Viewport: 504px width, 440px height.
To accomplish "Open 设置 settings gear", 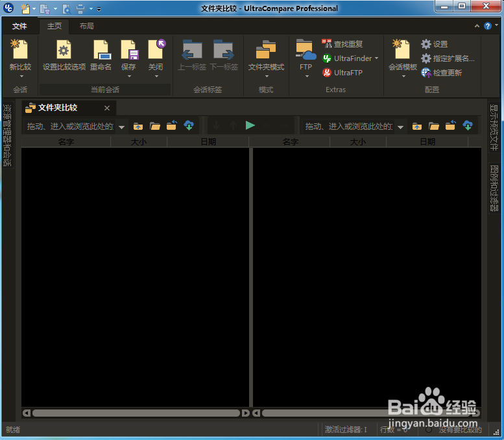I will pos(435,44).
